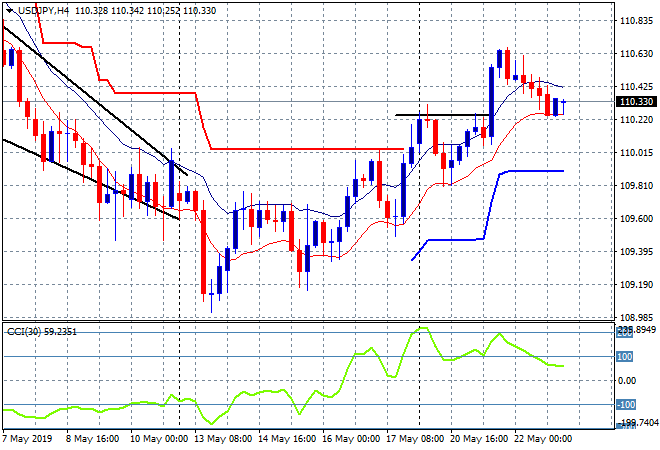Click the 110.630 price scale label
660x450 pixels.
click(x=636, y=54)
